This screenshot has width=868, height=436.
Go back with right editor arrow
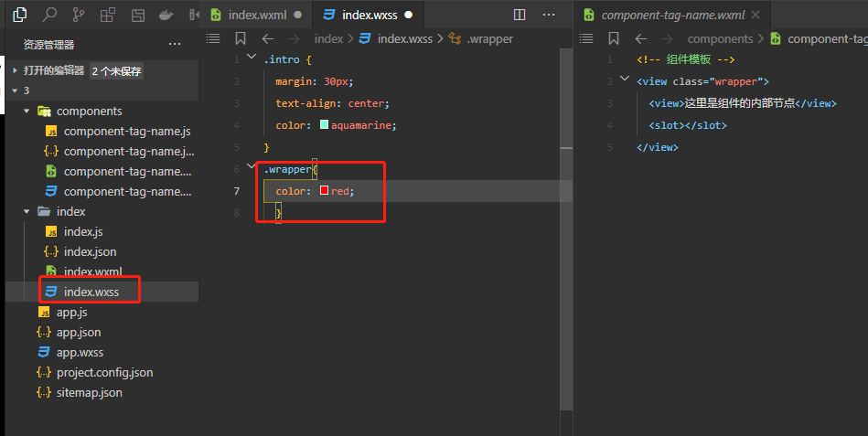point(641,38)
